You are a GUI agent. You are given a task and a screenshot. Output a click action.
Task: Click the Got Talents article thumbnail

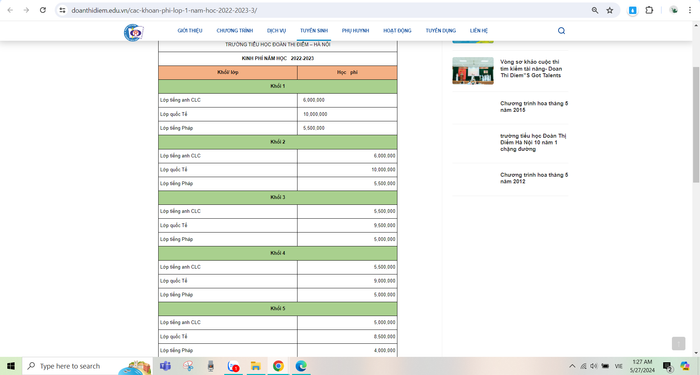tap(473, 71)
